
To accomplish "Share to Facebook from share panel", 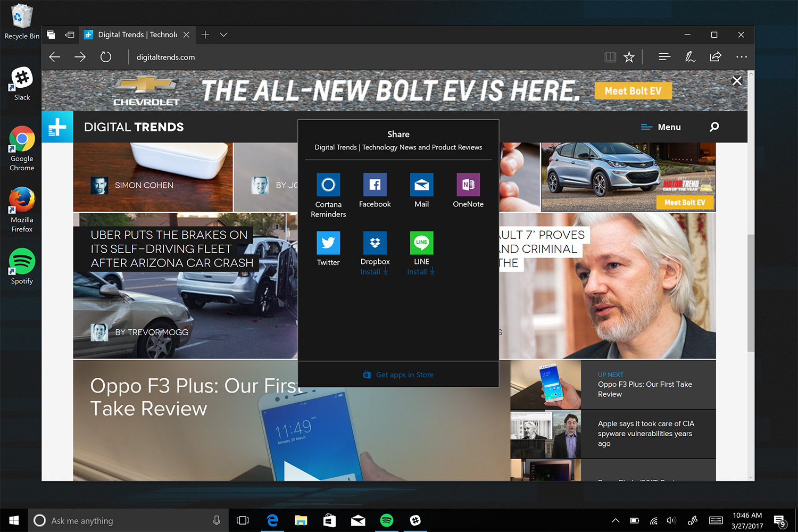I will 375,190.
